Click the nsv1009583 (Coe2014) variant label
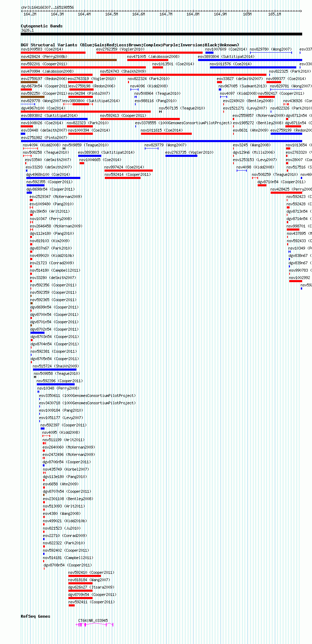The width and height of the screenshot is (312, 644). click(42, 49)
